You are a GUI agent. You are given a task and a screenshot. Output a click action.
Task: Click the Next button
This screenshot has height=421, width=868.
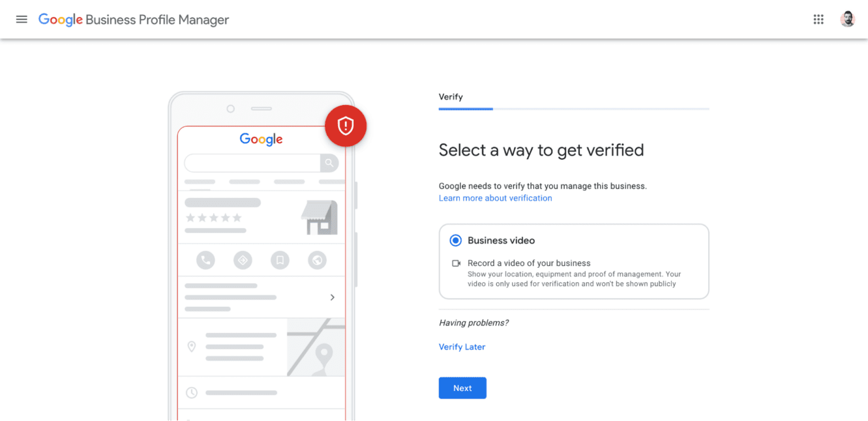[x=462, y=388]
